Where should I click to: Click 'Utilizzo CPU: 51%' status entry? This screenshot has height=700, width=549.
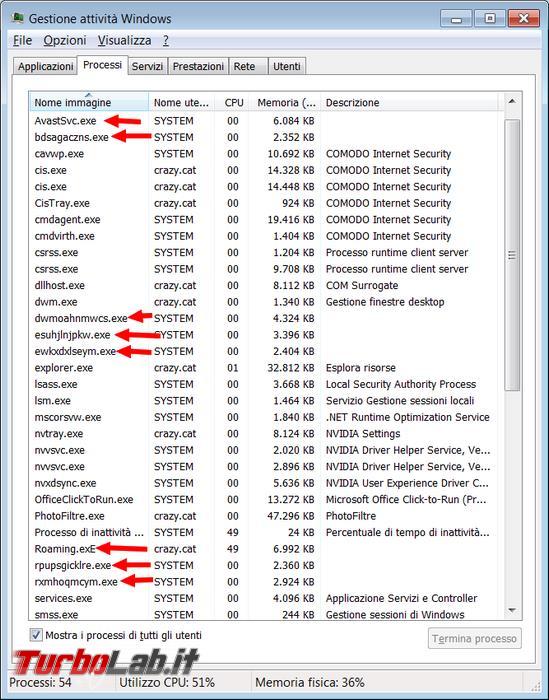pos(167,683)
